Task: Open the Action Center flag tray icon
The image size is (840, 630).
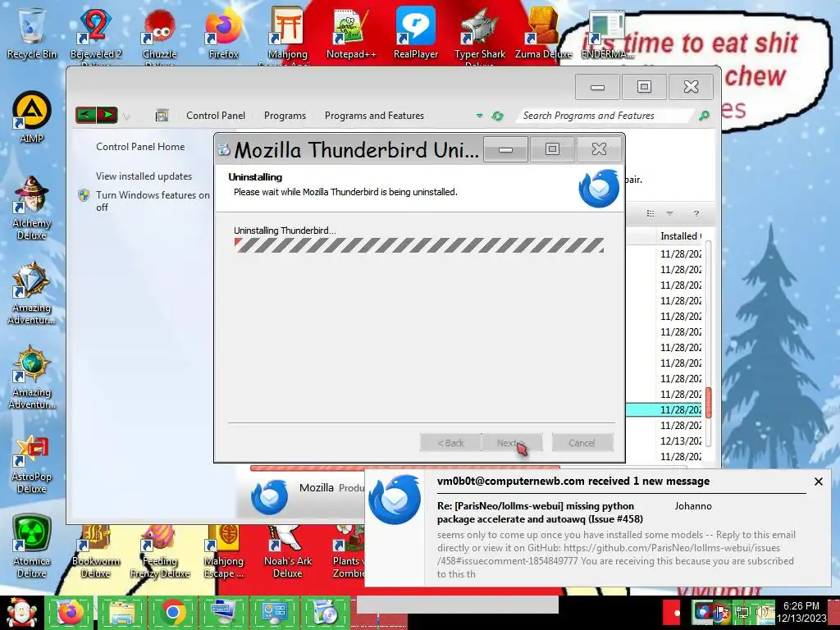Action: [722, 612]
